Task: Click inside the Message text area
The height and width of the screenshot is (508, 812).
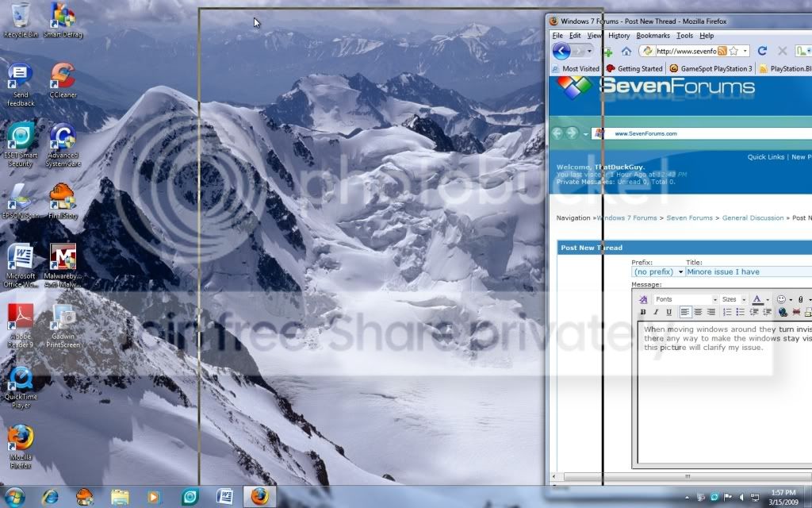Action: coord(725,392)
